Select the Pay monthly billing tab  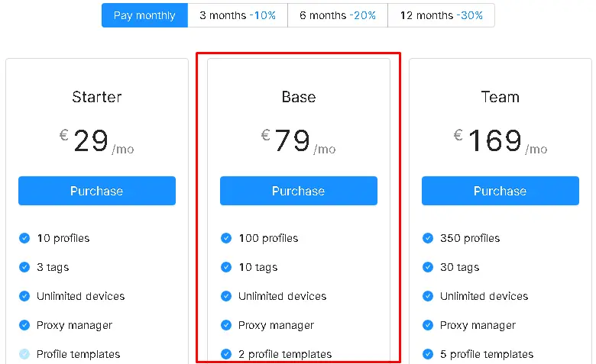tap(144, 15)
